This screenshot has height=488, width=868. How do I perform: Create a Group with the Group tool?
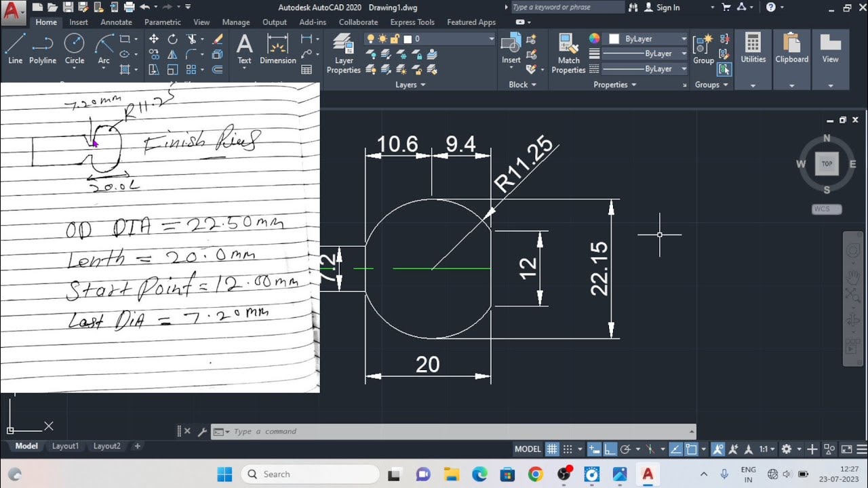click(x=703, y=49)
